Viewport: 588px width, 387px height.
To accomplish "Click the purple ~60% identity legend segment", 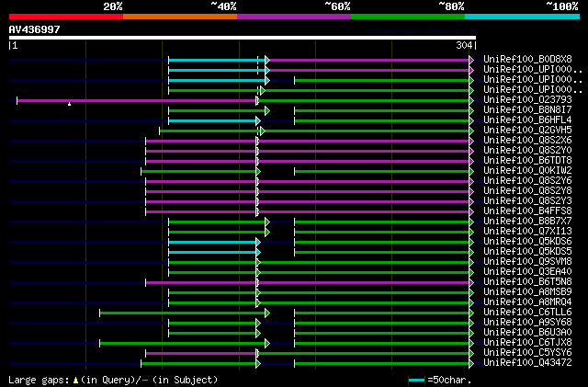I will point(294,17).
